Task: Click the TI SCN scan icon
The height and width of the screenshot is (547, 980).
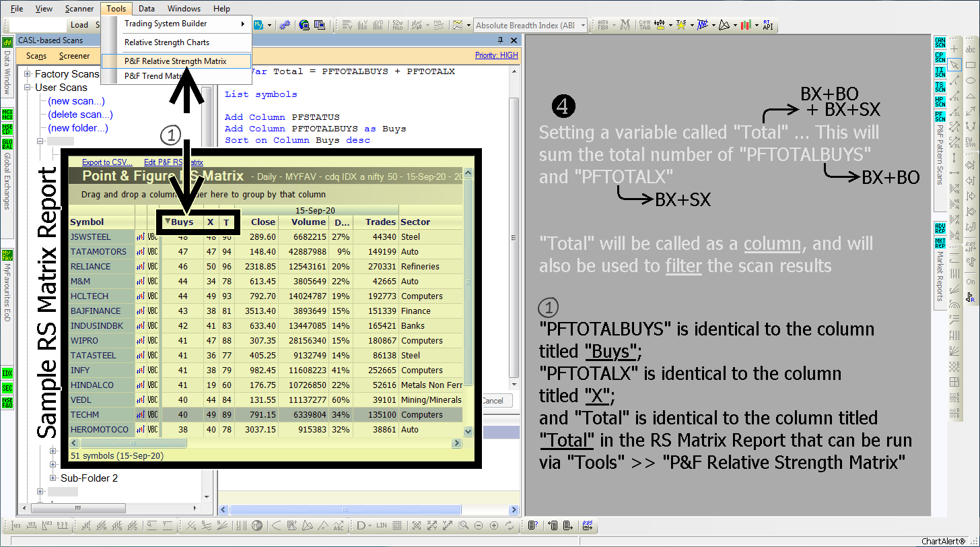Action: pos(940,72)
